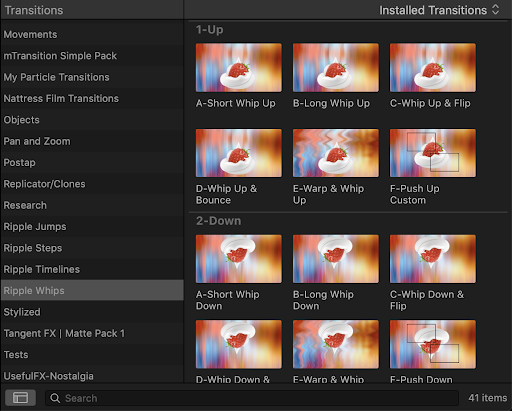Select E-Warp & Whip Up thumbnail
The width and height of the screenshot is (512, 411).
336,153
